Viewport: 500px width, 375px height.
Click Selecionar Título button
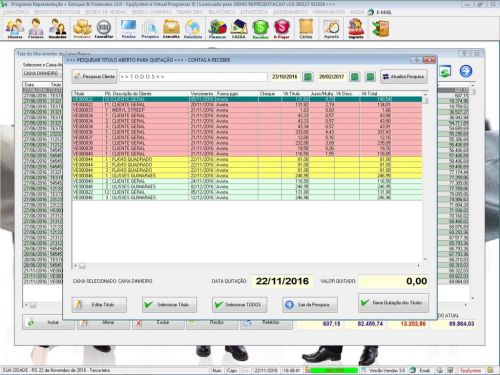(x=169, y=305)
